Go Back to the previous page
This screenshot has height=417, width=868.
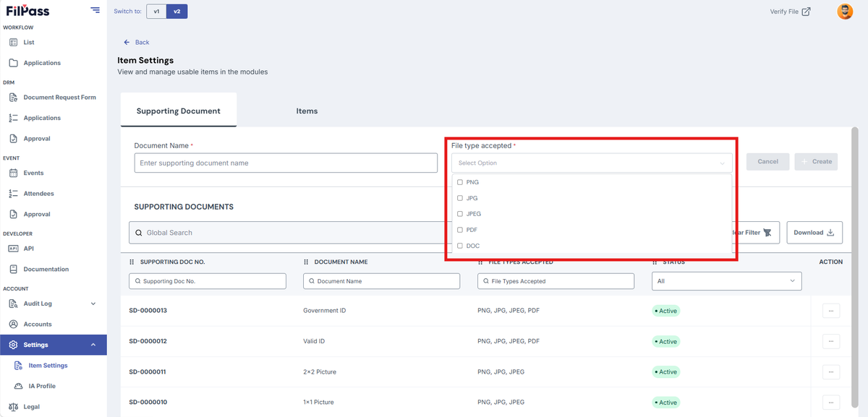(x=137, y=43)
